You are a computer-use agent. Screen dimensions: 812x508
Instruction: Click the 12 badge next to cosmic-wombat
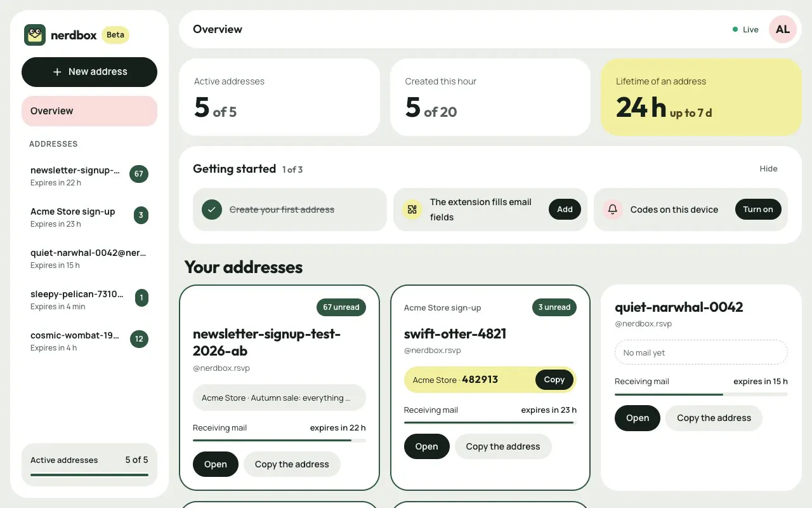pyautogui.click(x=139, y=339)
